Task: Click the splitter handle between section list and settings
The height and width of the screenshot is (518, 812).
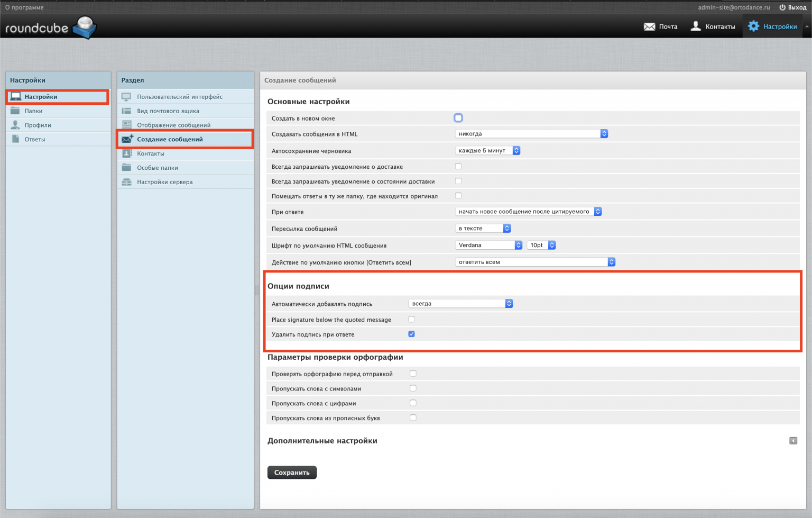Action: pos(257,290)
